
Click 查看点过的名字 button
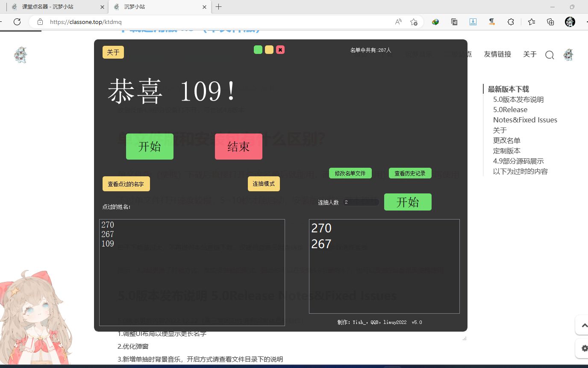[x=126, y=184]
